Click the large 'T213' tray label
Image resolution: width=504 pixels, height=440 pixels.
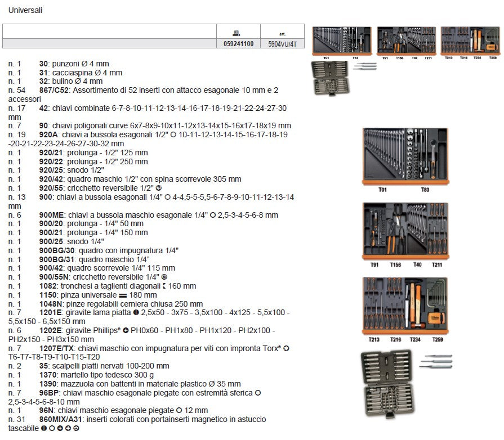pyautogui.click(x=374, y=339)
